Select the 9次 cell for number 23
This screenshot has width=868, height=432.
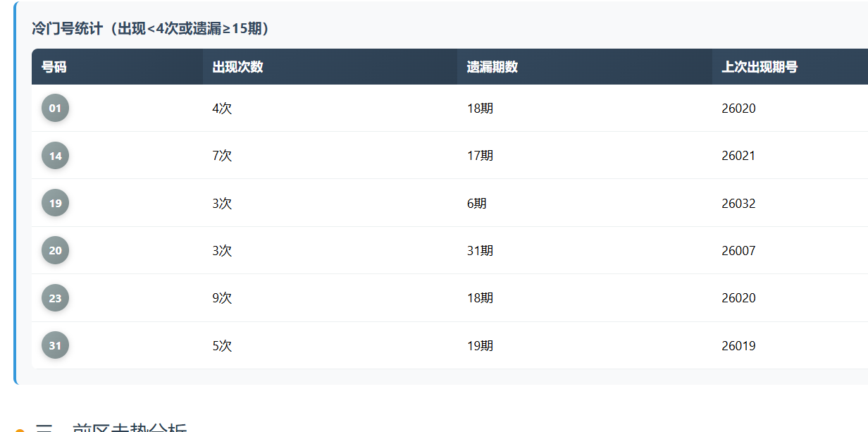[x=330, y=298]
